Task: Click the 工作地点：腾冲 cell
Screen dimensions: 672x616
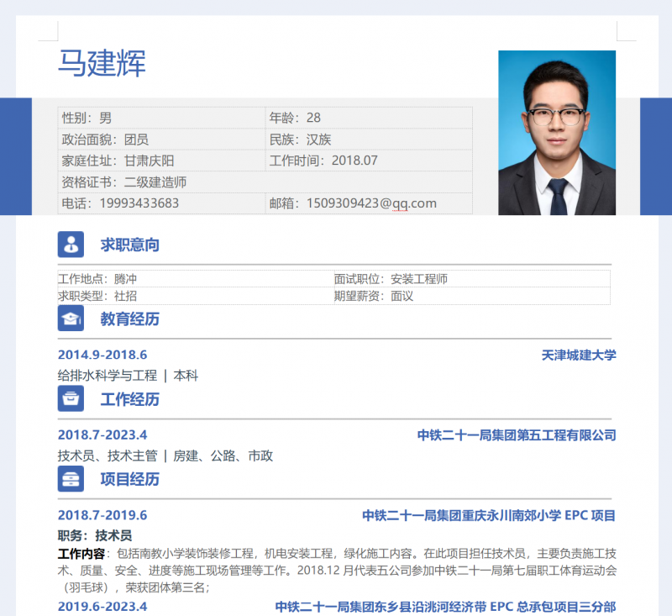Action: 194,279
